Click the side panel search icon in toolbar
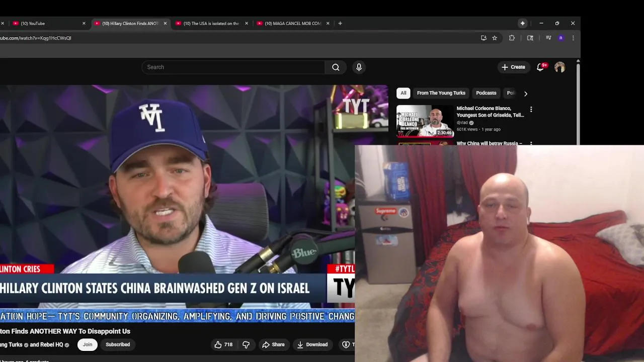Screen dimensions: 644x362 530,38
